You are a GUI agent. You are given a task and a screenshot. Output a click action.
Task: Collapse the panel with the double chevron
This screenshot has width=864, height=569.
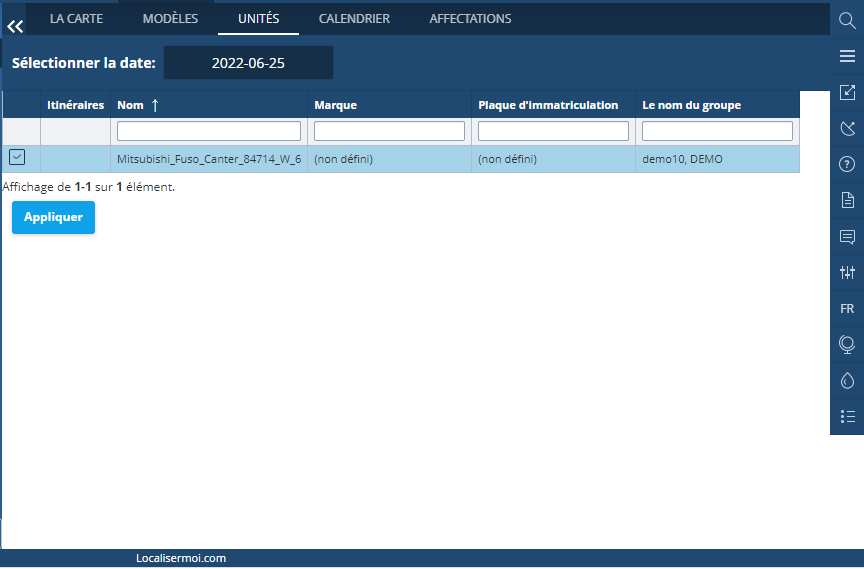pos(15,26)
